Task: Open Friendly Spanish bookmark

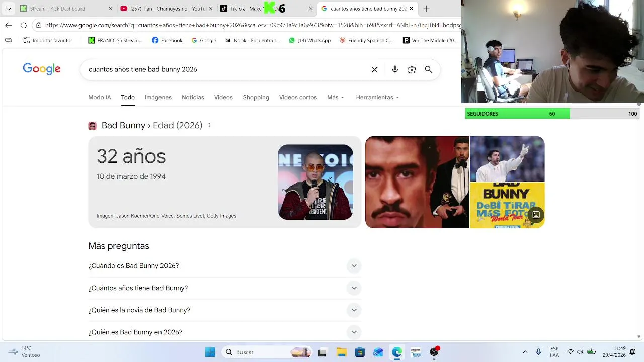Action: pyautogui.click(x=366, y=40)
